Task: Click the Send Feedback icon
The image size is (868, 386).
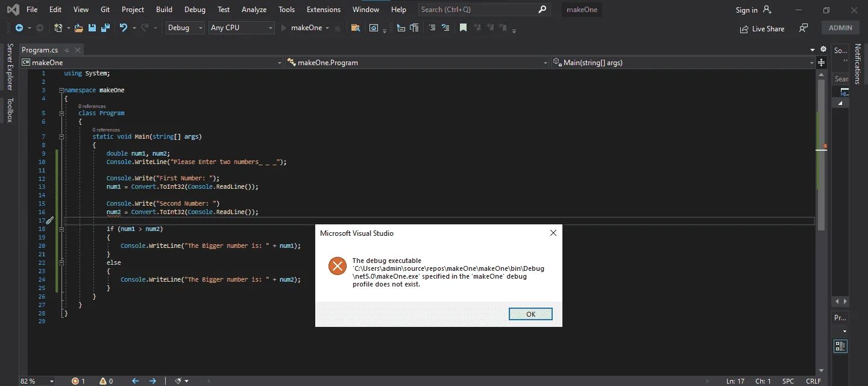Action: click(804, 28)
